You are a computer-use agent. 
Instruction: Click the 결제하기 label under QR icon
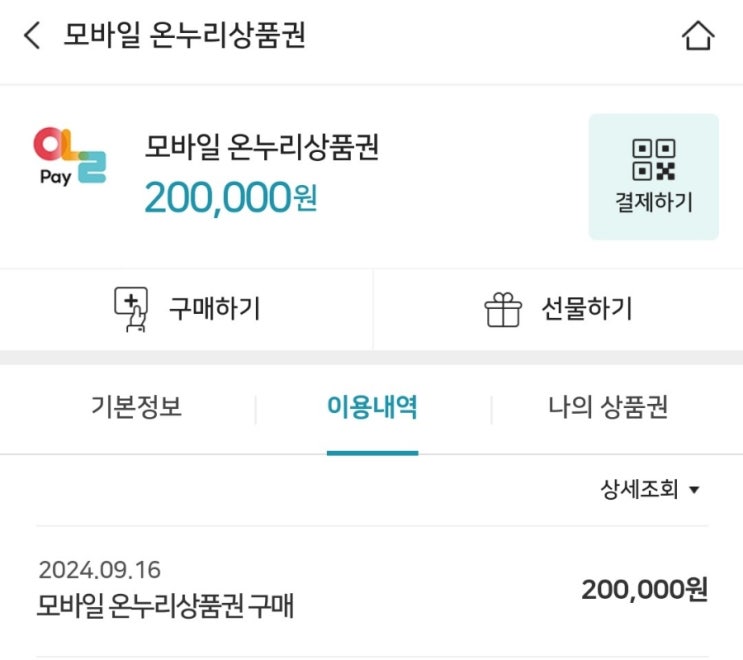pyautogui.click(x=653, y=202)
